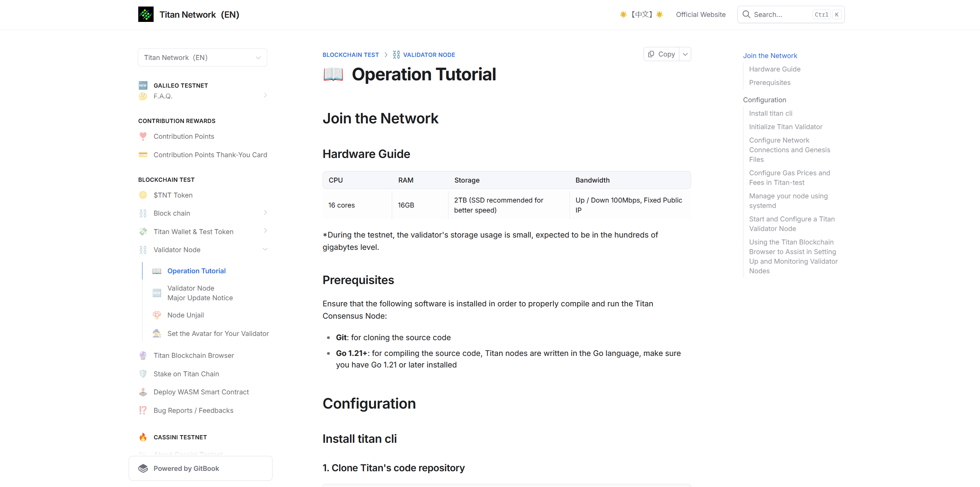Screen dimensions: 980x487
Task: Click the large book icon beside page title
Action: [x=333, y=74]
